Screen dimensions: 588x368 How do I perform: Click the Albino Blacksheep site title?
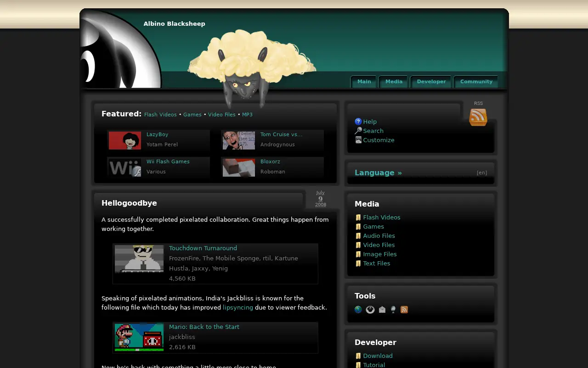pyautogui.click(x=175, y=23)
